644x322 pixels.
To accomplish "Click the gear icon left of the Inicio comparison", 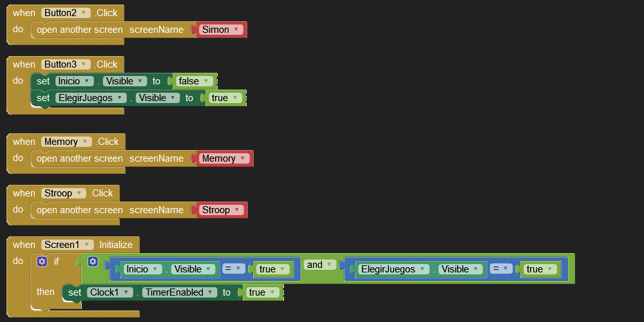I will pos(93,261).
